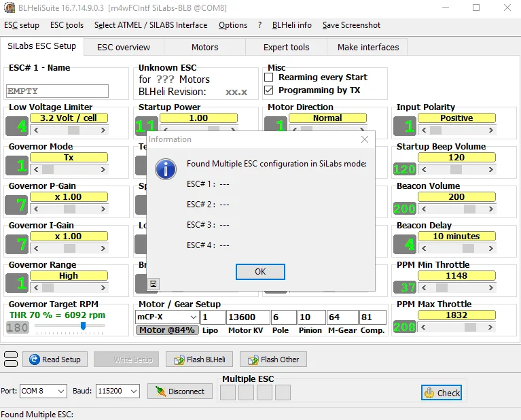Open the ESC setup menu
The height and width of the screenshot is (420, 521).
[x=22, y=25]
